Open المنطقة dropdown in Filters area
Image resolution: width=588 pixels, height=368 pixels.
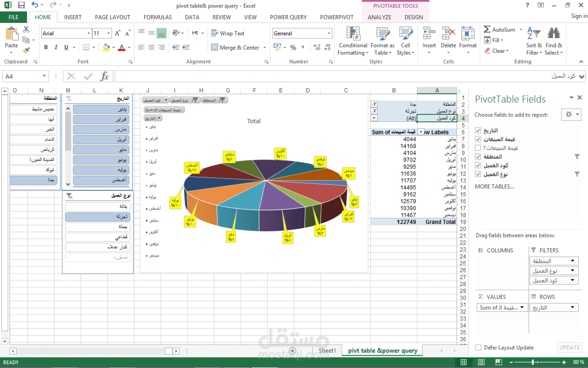coord(572,261)
